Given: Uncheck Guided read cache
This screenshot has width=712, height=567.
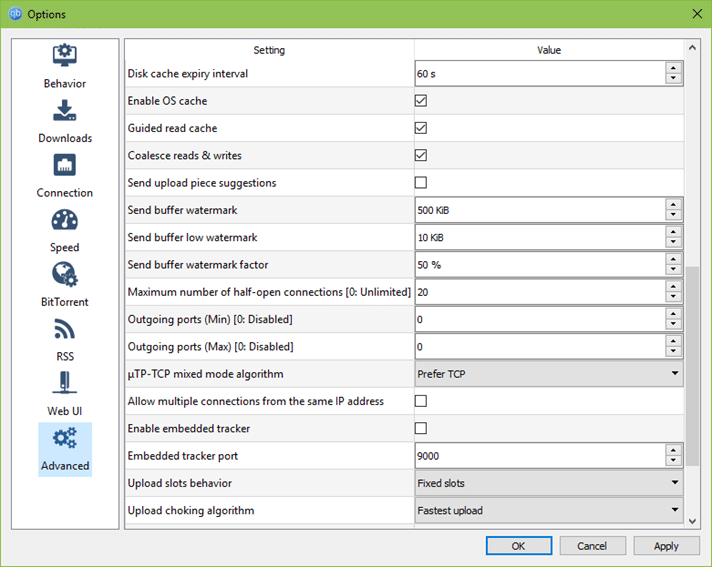Looking at the screenshot, I should [421, 128].
